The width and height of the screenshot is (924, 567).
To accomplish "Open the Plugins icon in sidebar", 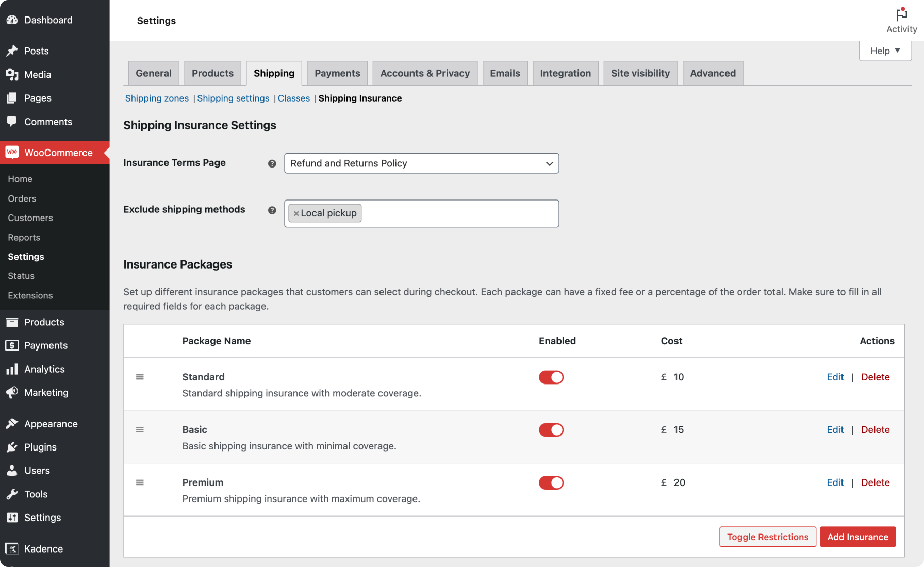I will click(12, 447).
